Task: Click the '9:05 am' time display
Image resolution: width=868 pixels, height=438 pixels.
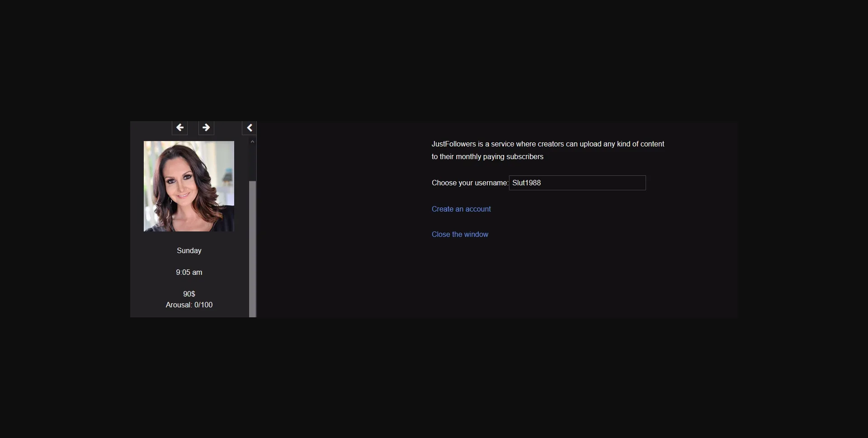Action: 189,272
